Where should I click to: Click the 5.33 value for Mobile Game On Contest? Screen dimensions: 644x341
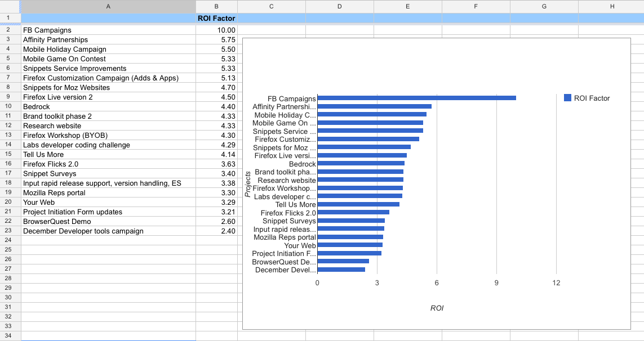click(x=216, y=59)
